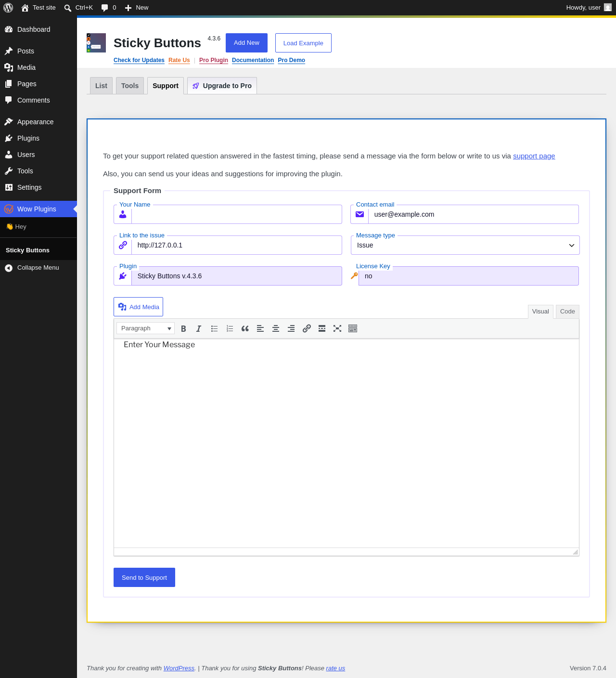Switch the editor to Code mode

pos(567,312)
